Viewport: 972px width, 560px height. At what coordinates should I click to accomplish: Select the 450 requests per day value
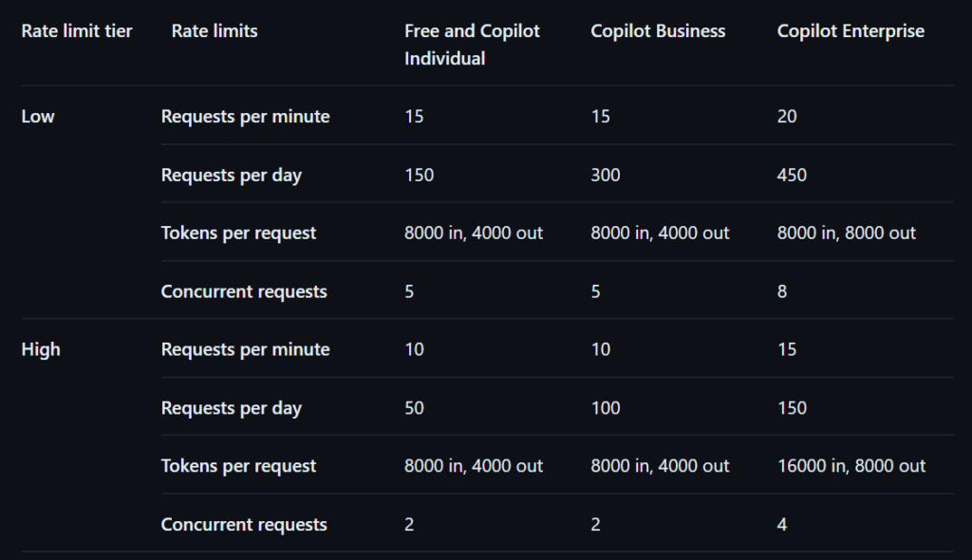(x=792, y=175)
